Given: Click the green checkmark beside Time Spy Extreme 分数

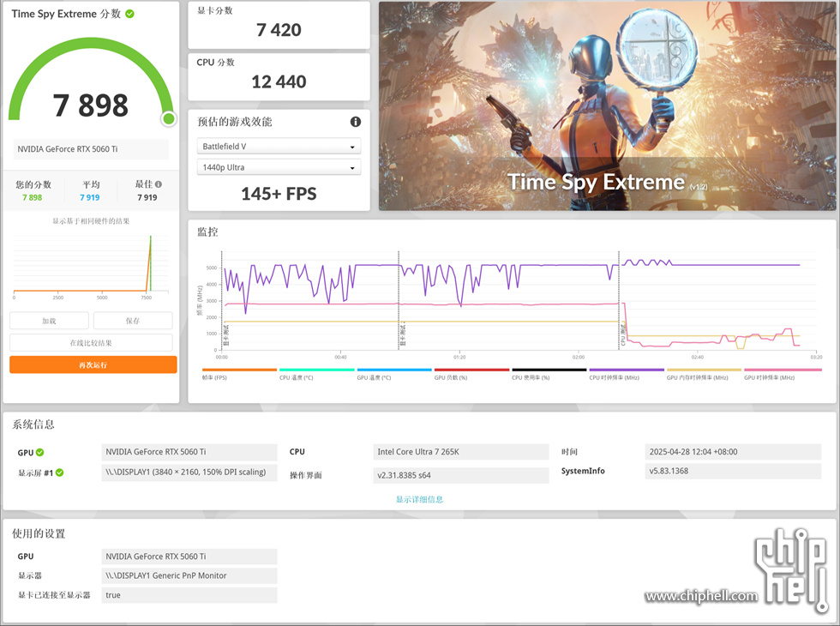Looking at the screenshot, I should [x=129, y=14].
